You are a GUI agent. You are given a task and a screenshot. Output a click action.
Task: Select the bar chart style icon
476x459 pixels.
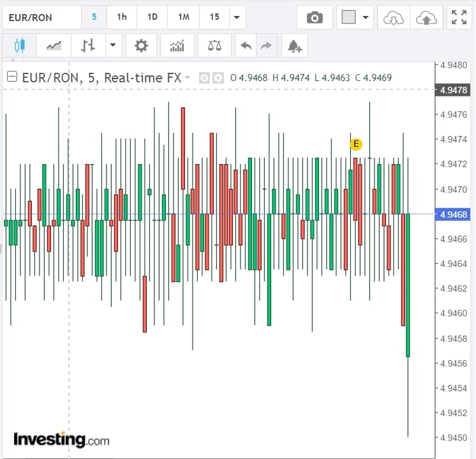coord(89,45)
